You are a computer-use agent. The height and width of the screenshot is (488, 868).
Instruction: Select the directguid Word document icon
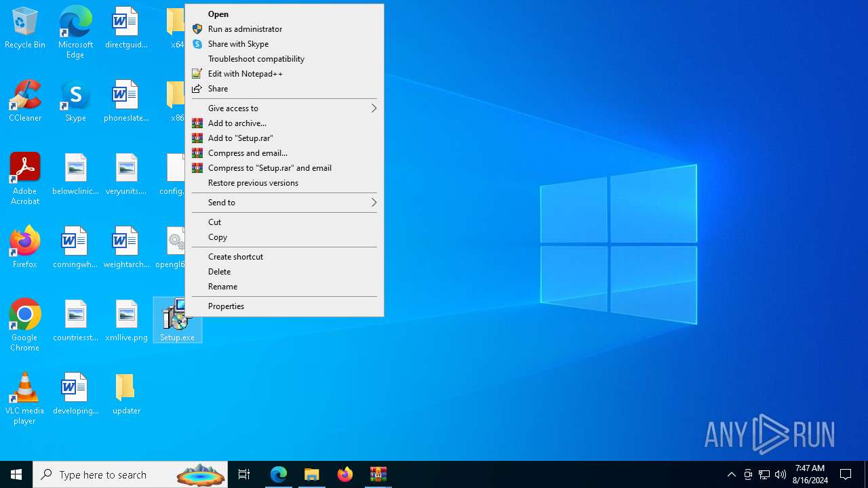coord(126,28)
